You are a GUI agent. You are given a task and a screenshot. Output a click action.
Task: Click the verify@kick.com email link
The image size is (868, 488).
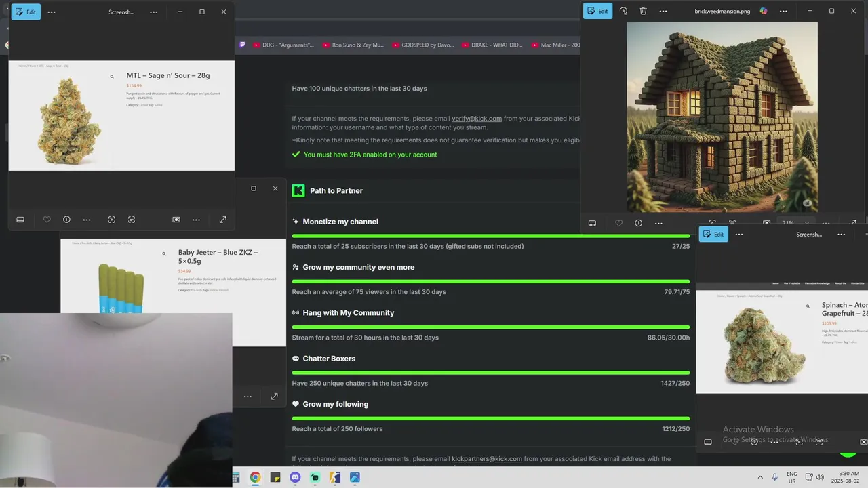click(x=477, y=119)
